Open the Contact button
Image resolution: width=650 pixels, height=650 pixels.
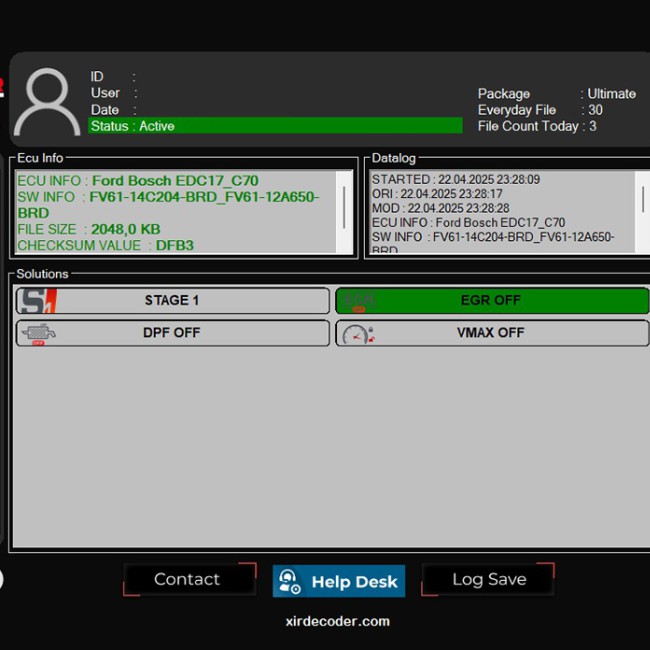pyautogui.click(x=189, y=580)
